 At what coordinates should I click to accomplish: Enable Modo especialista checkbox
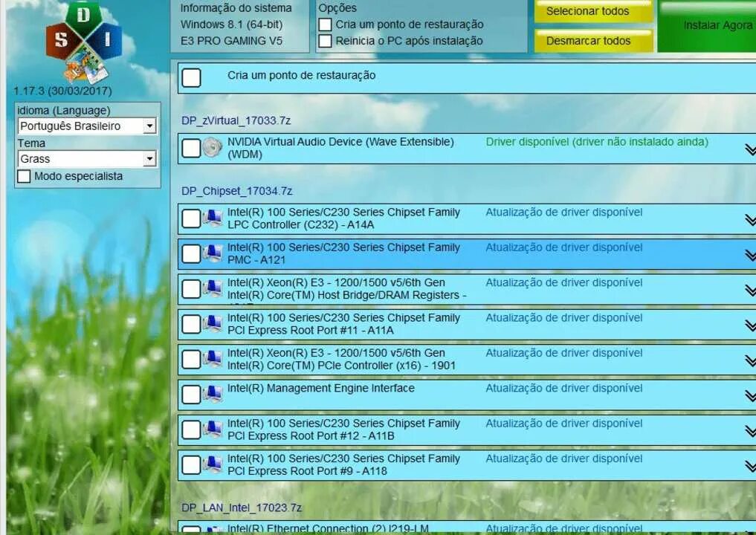point(24,176)
